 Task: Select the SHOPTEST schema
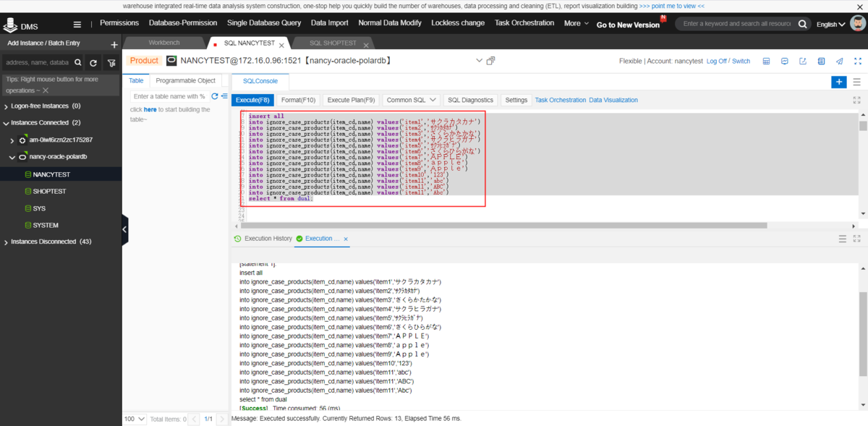tap(49, 191)
